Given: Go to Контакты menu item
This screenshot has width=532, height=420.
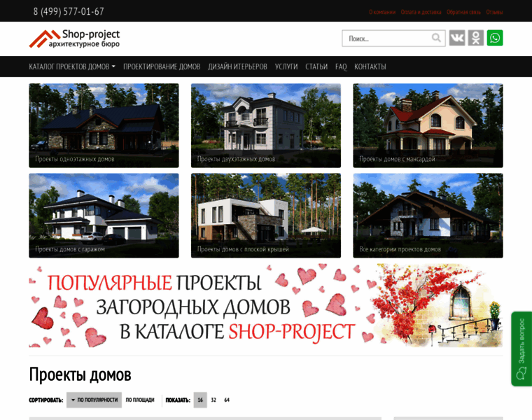Looking at the screenshot, I should pos(370,66).
